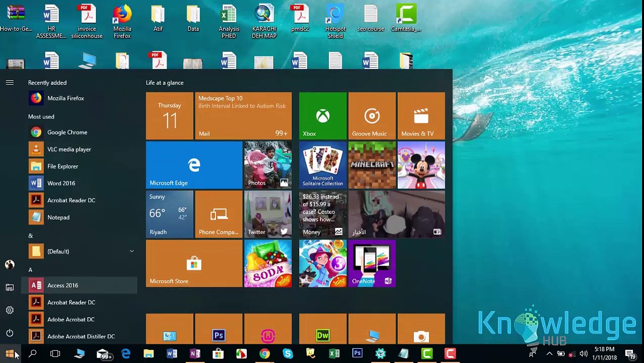Open Microsoft Edge from the taskbar

126,354
